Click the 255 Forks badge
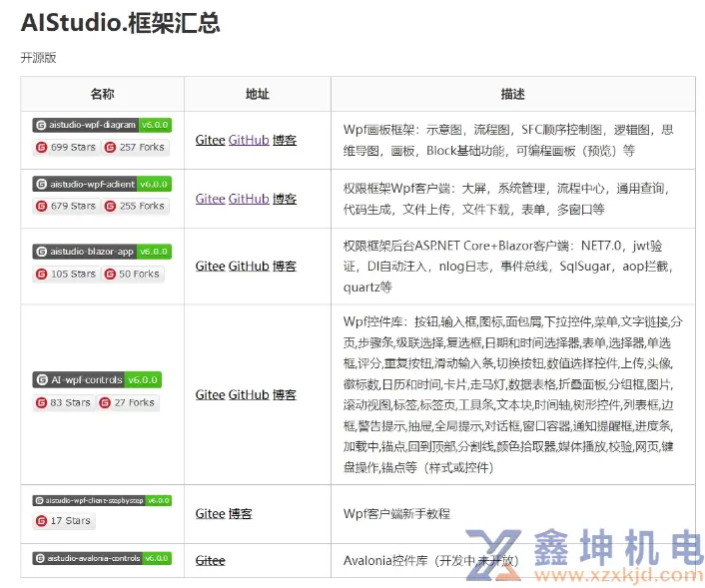Viewport: 705px width, 588px height. click(135, 206)
